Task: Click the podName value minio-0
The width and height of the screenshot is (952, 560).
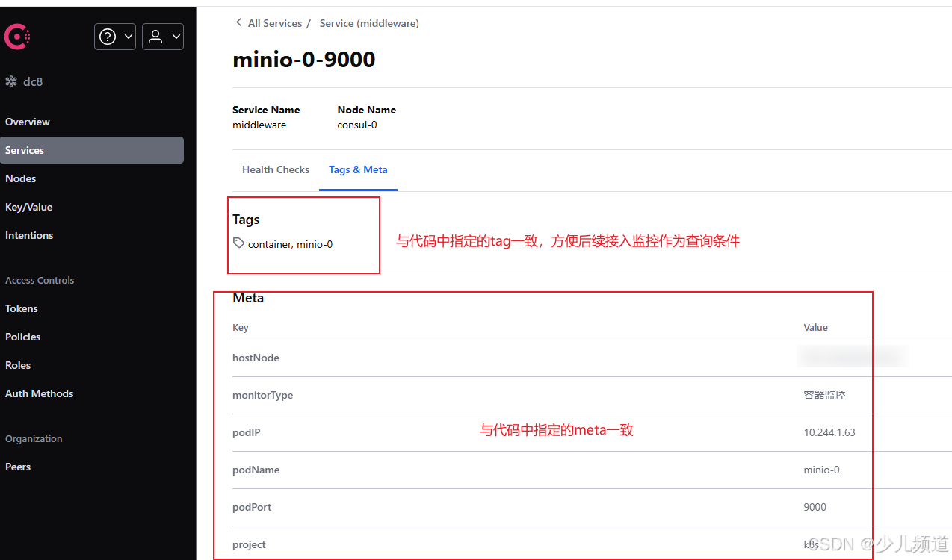Action: 821,470
